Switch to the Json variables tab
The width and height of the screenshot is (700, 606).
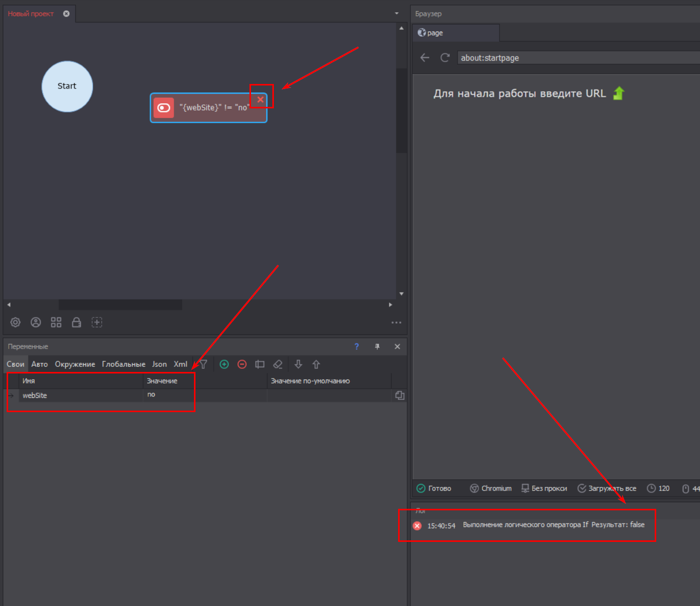coord(159,364)
